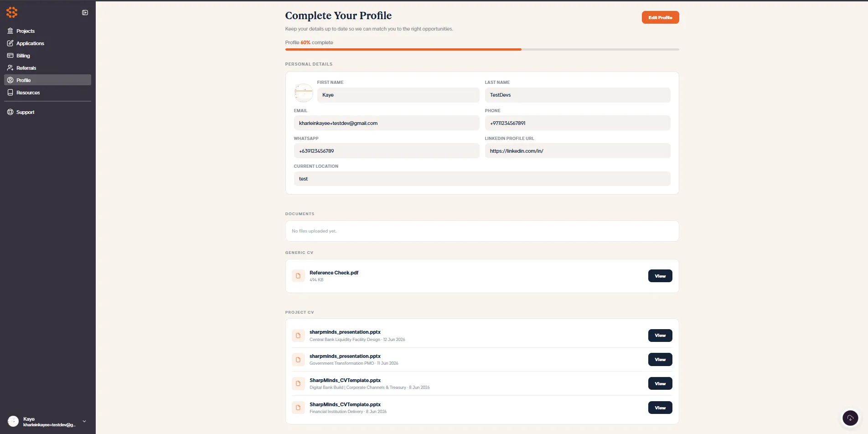The width and height of the screenshot is (868, 434).
Task: Open the Applications sidebar menu item
Action: (x=47, y=43)
